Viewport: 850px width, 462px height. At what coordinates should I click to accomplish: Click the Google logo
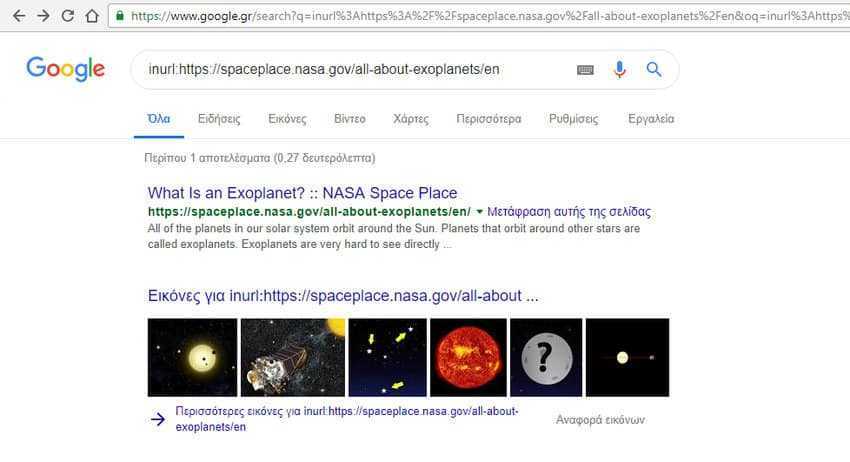pyautogui.click(x=66, y=69)
